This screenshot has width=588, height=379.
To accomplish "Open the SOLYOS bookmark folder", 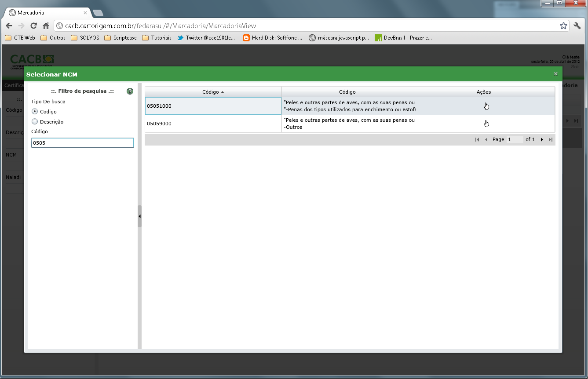I will (85, 38).
